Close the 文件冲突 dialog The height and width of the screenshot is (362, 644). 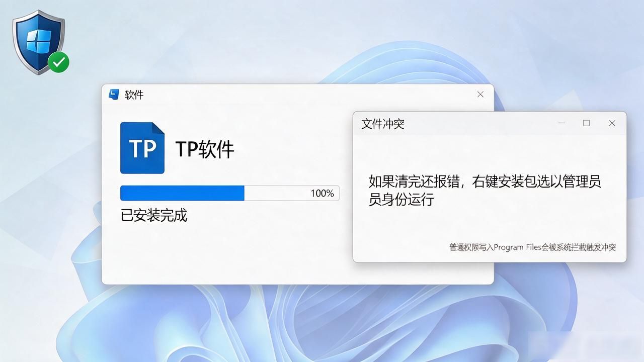coord(612,123)
